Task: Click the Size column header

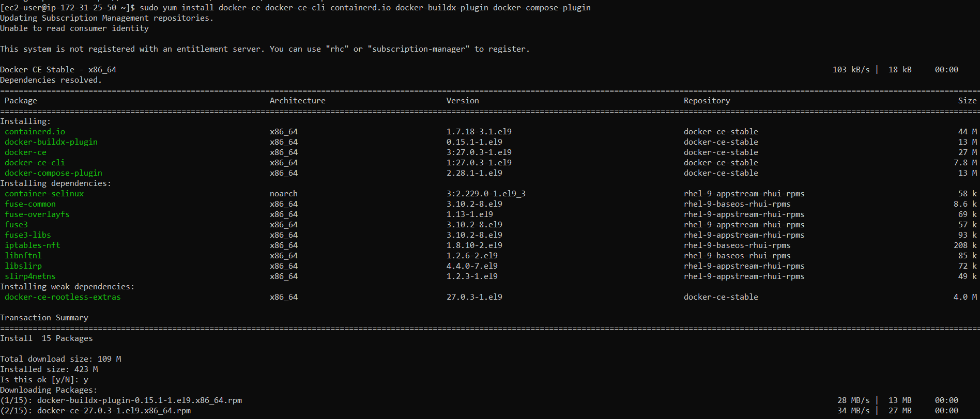Action: point(967,101)
